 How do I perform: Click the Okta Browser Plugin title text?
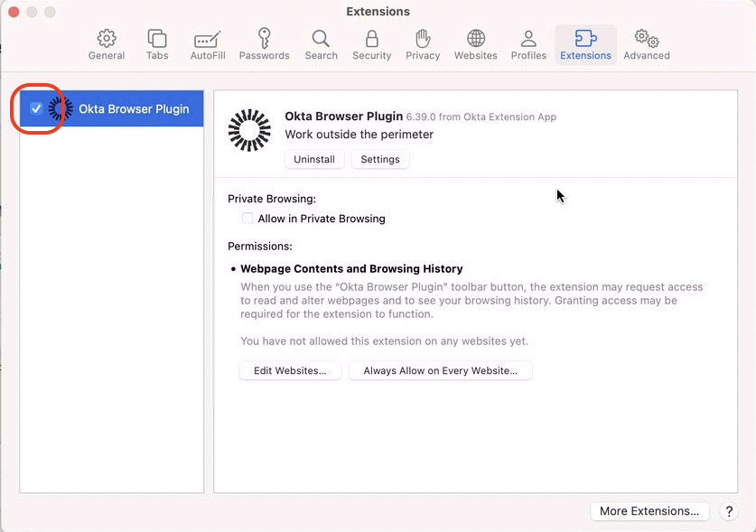point(344,117)
